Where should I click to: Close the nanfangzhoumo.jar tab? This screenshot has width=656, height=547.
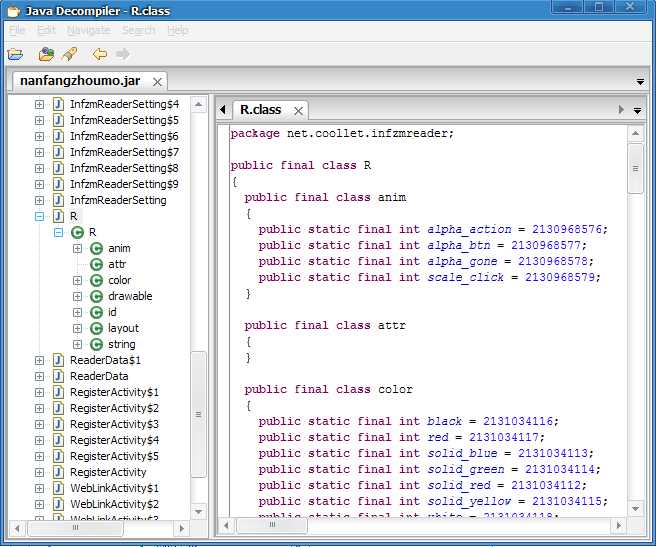pos(157,82)
